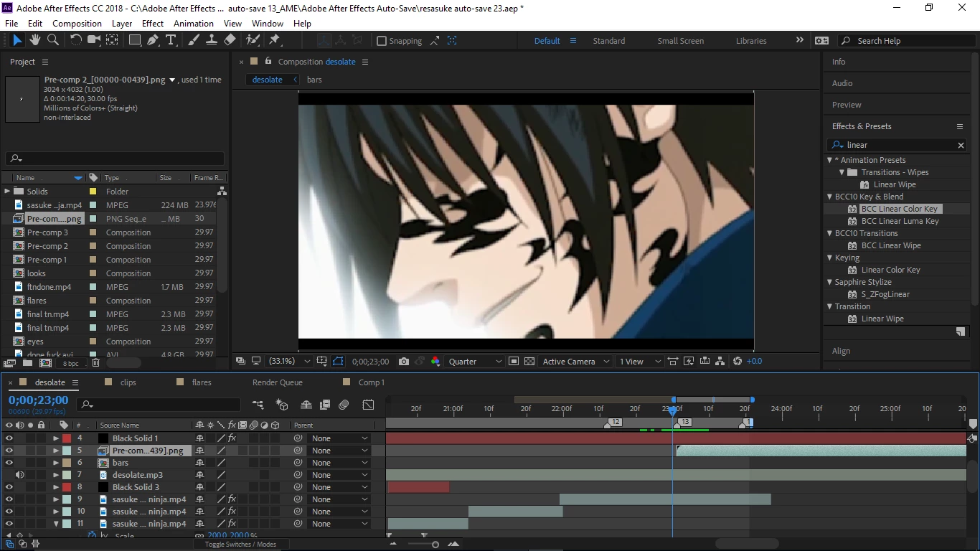Select the Rotation tool

pyautogui.click(x=75, y=40)
